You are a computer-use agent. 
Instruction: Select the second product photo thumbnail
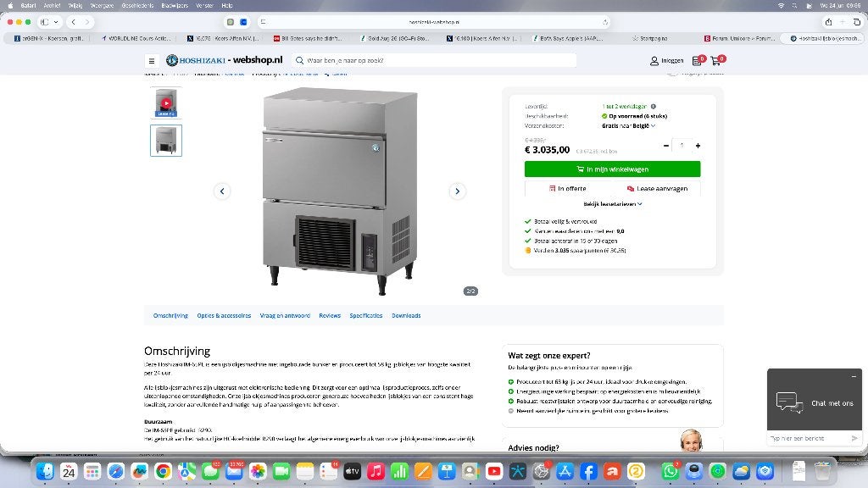(x=166, y=141)
